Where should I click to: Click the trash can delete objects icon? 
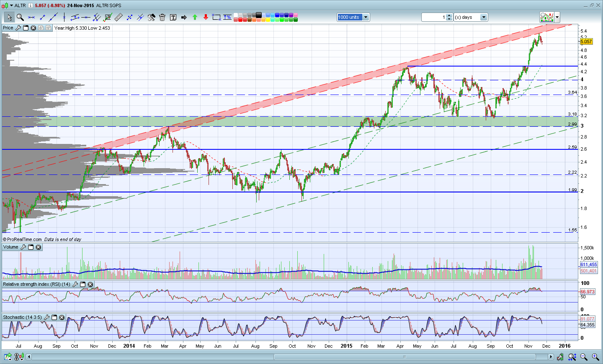[162, 17]
